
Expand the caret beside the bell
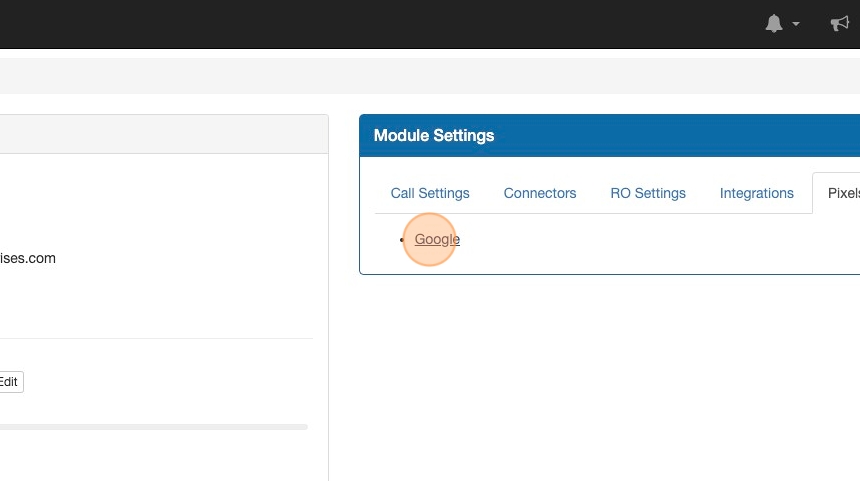coord(796,25)
